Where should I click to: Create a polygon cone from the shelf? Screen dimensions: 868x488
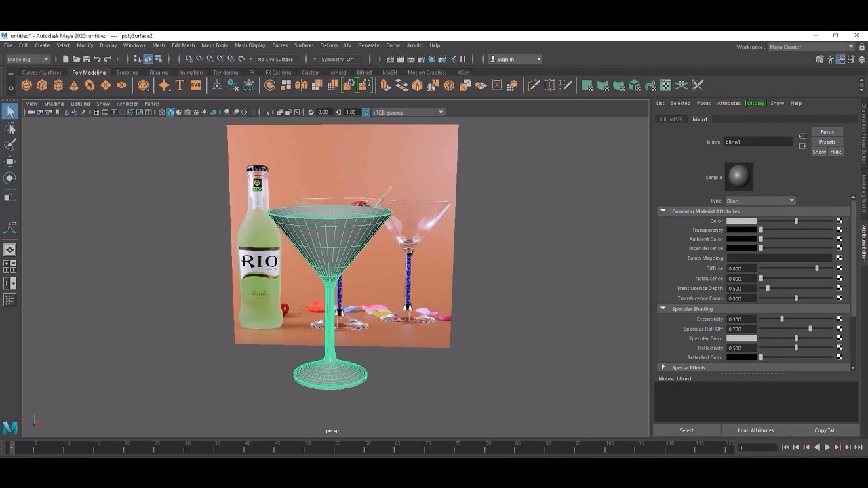[74, 85]
